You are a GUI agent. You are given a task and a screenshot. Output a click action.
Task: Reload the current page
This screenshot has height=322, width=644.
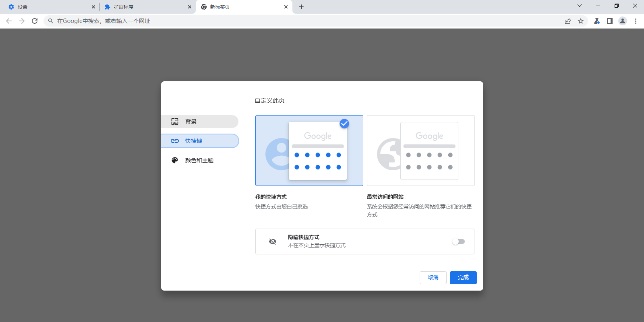[x=35, y=21]
